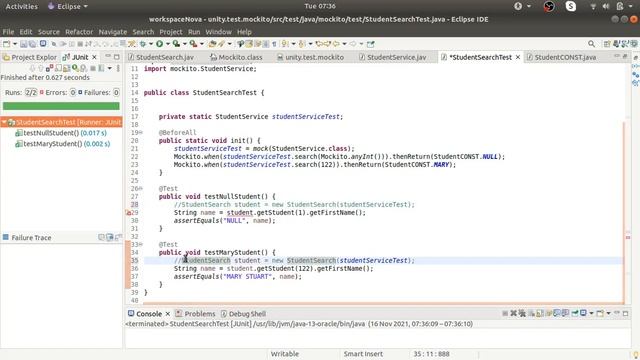
Task: Toggle Scroll Lock in the Console toolbar
Action: [x=540, y=313]
